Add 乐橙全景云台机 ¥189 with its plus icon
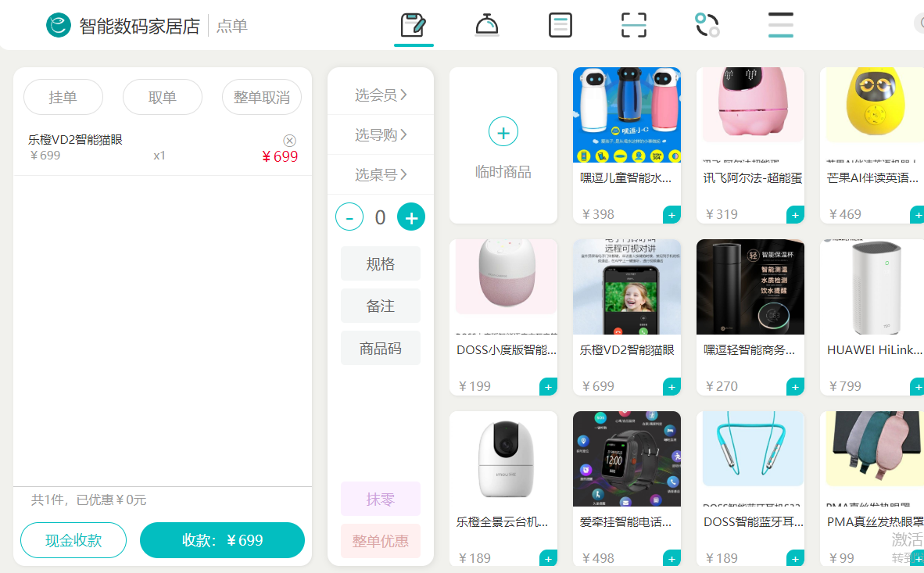924x573 pixels. pos(549,559)
